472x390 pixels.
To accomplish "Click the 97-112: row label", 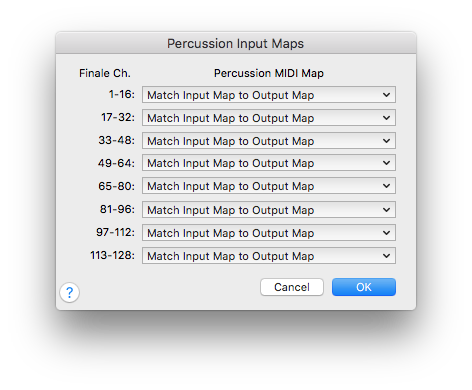I will tap(115, 232).
